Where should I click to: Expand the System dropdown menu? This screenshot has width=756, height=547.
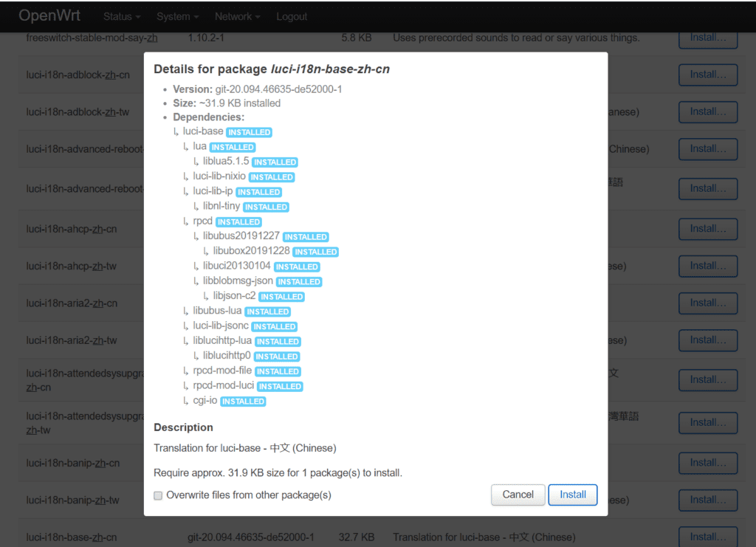pyautogui.click(x=177, y=16)
